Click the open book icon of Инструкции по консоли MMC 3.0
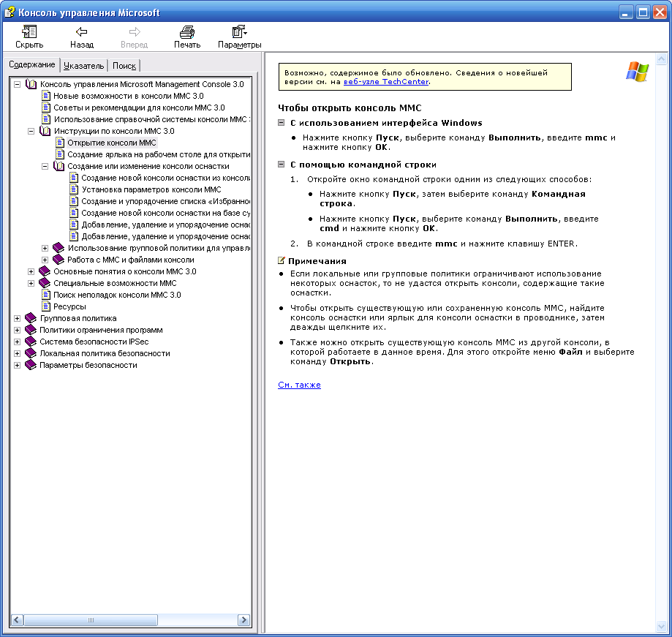The image size is (672, 637). click(x=45, y=131)
